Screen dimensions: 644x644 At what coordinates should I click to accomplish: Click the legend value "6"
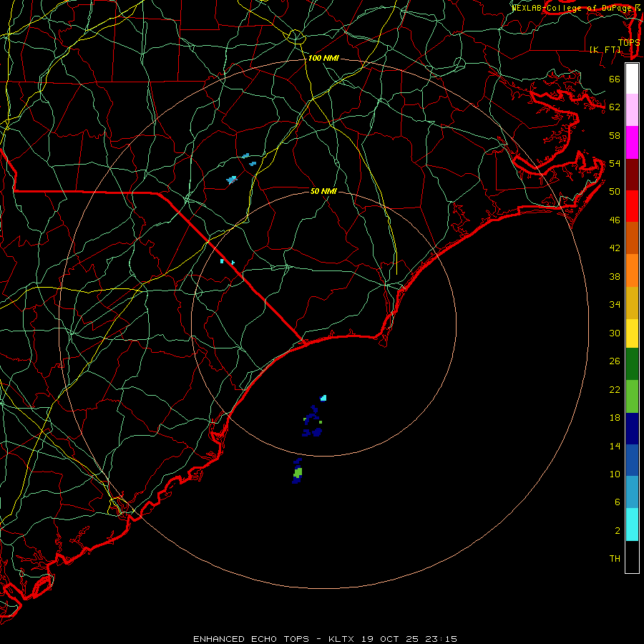(x=617, y=502)
